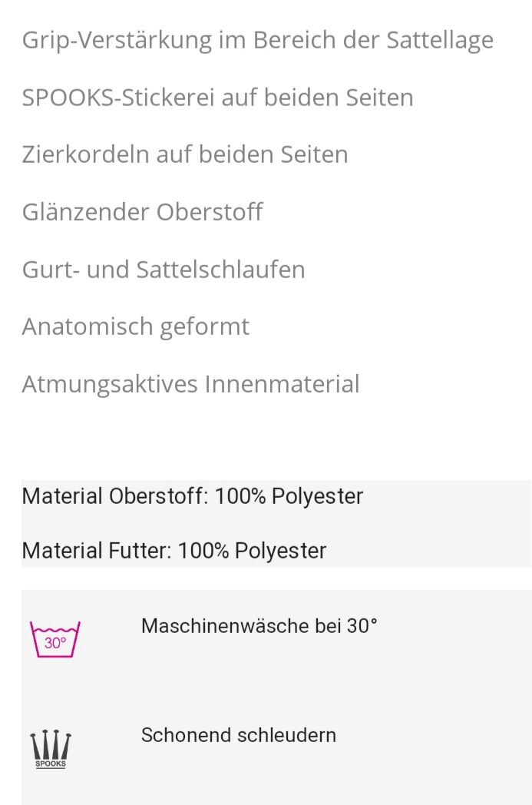Tap 'SPOOKS-Stickerei auf beiden Seiten' feature
The width and height of the screenshot is (532, 805).
tap(217, 98)
